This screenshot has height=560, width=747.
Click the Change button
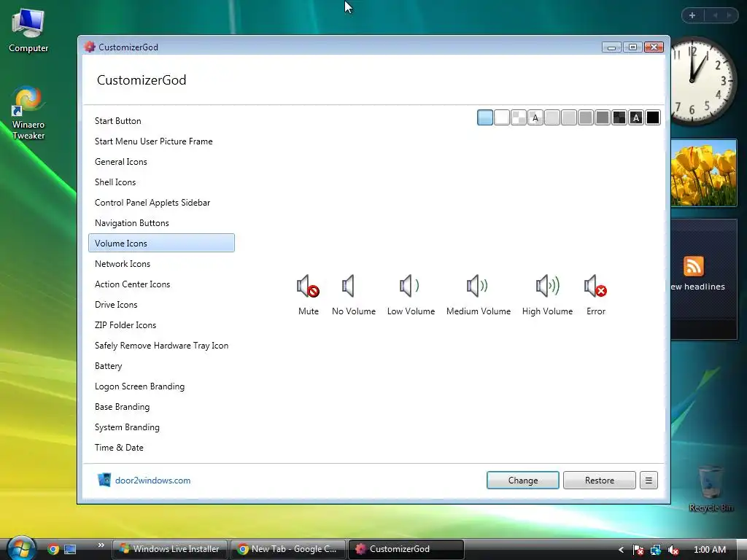522,481
